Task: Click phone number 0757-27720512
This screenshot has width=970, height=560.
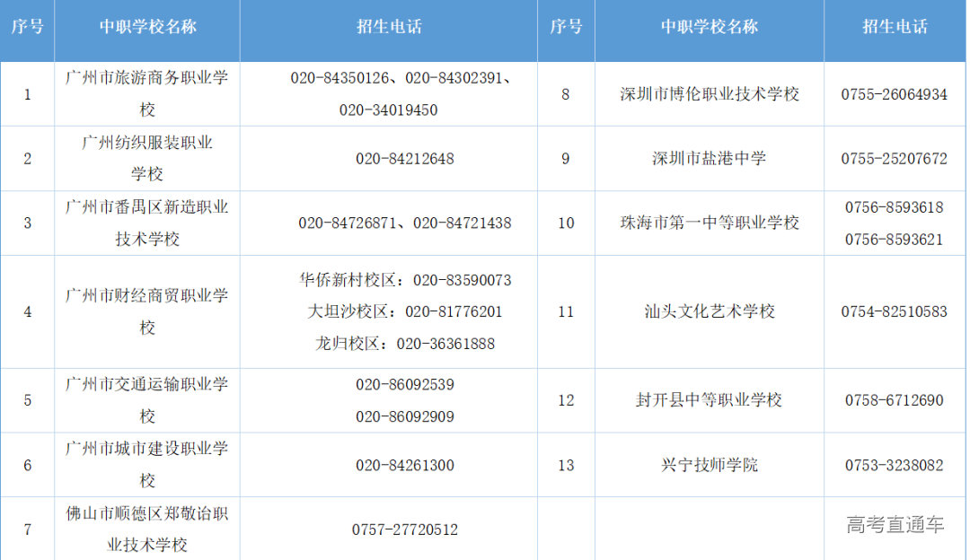Action: click(404, 529)
